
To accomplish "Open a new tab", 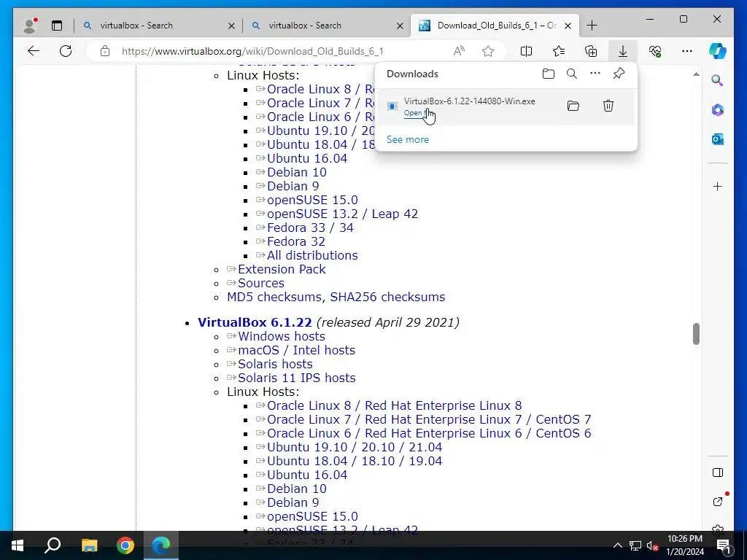I will 592,26.
